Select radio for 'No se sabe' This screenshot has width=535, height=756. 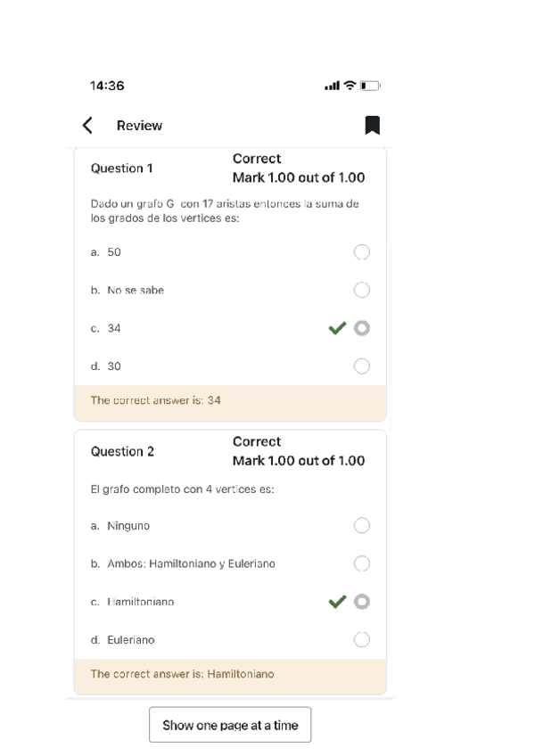tap(362, 290)
